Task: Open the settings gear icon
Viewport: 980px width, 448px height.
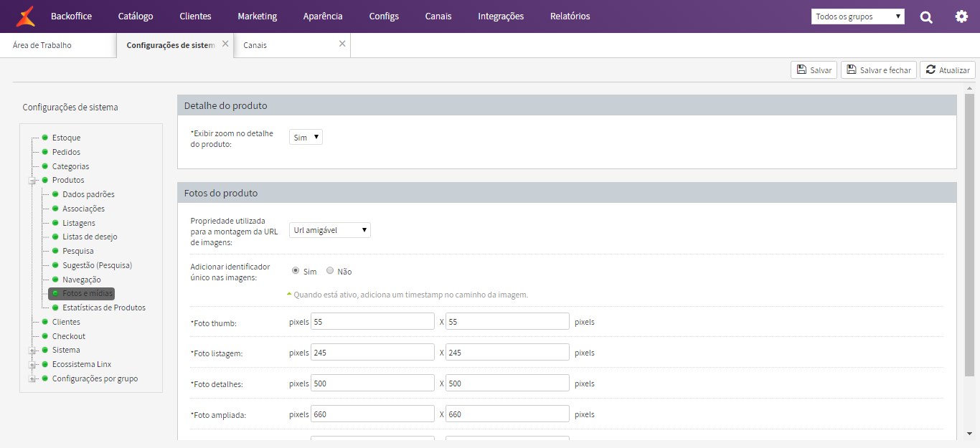Action: coord(961,16)
